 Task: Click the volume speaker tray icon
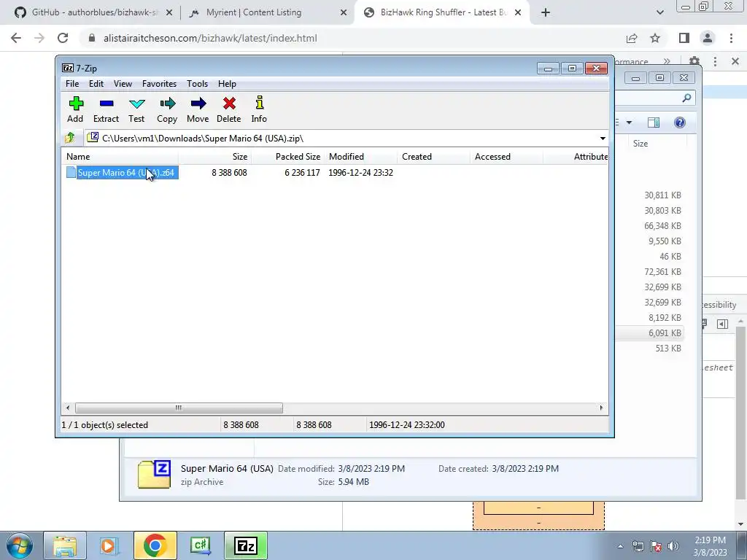[673, 546]
